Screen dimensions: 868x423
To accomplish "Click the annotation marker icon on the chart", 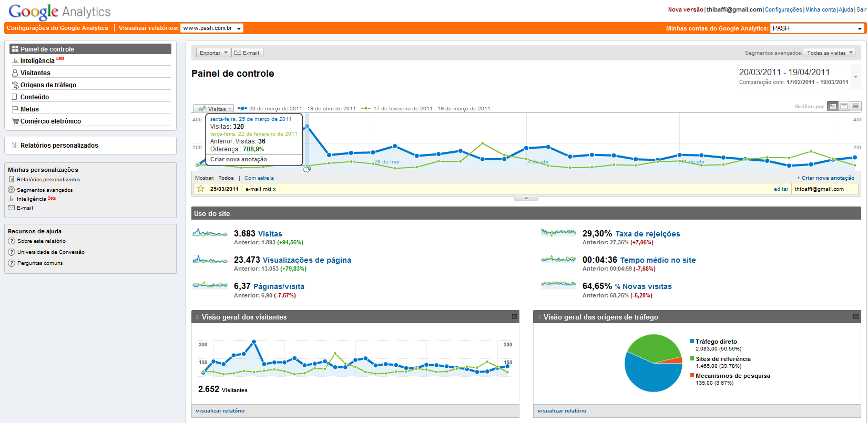I will pos(307,169).
